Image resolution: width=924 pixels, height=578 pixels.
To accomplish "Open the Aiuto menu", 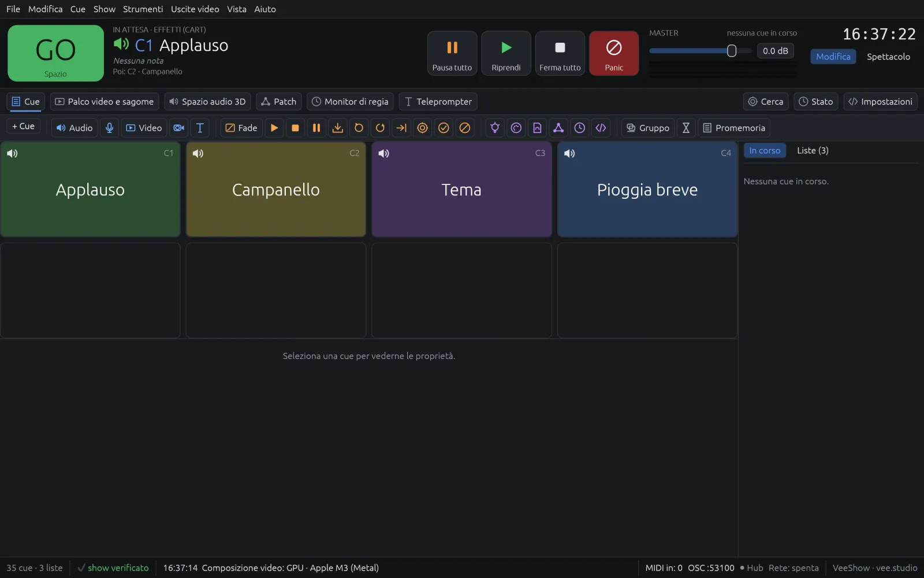I will pos(265,9).
